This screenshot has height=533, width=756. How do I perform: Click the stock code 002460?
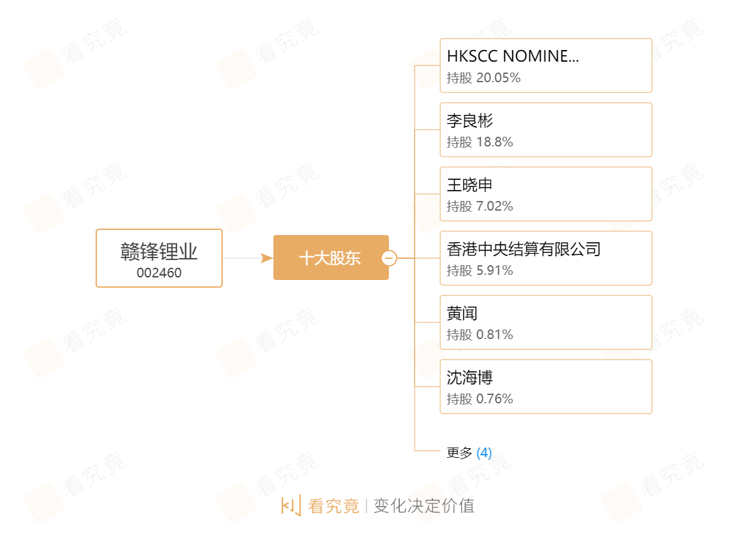(x=159, y=273)
